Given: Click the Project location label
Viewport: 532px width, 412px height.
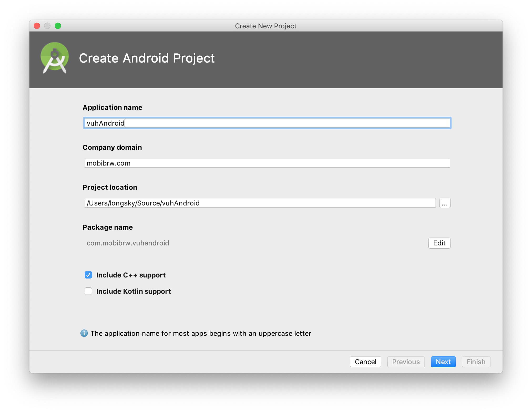Looking at the screenshot, I should coord(110,187).
